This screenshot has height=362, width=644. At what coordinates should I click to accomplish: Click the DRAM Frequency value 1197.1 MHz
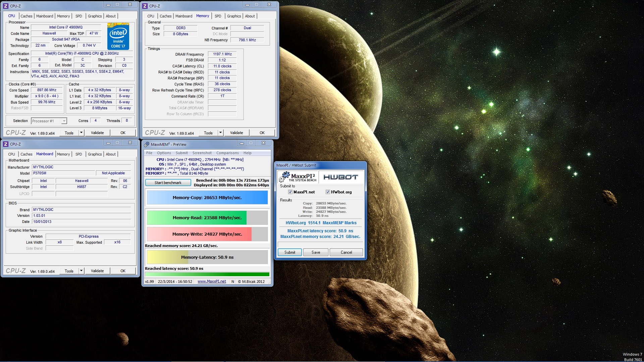[x=222, y=54]
